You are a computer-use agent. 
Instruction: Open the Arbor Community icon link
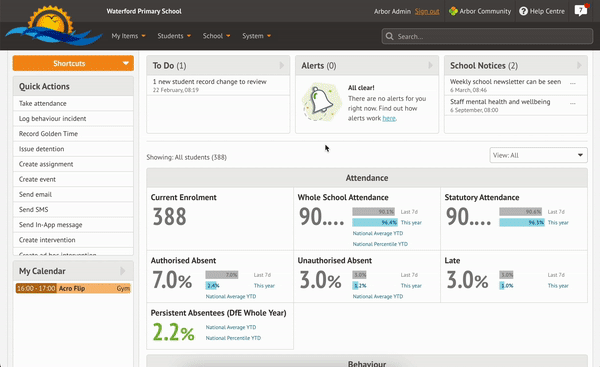453,11
